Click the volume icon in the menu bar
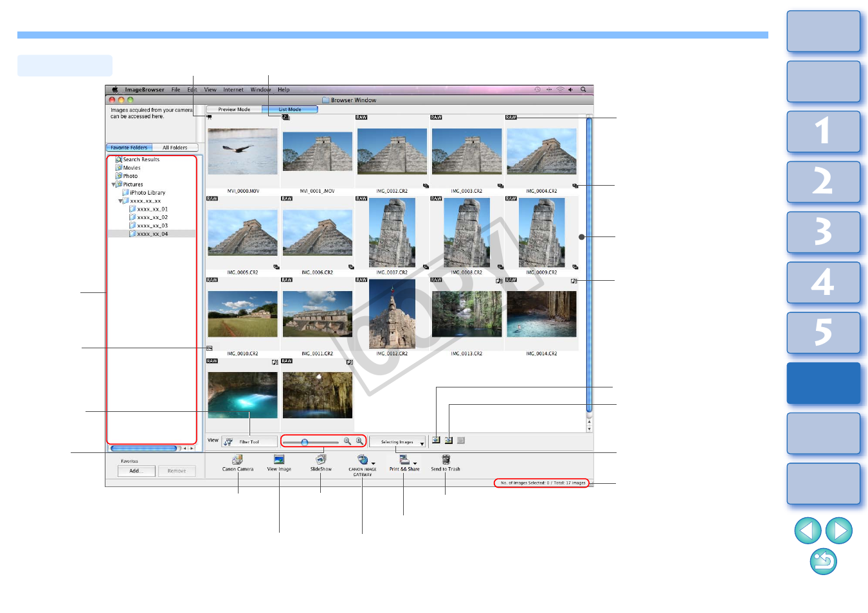 (x=570, y=90)
